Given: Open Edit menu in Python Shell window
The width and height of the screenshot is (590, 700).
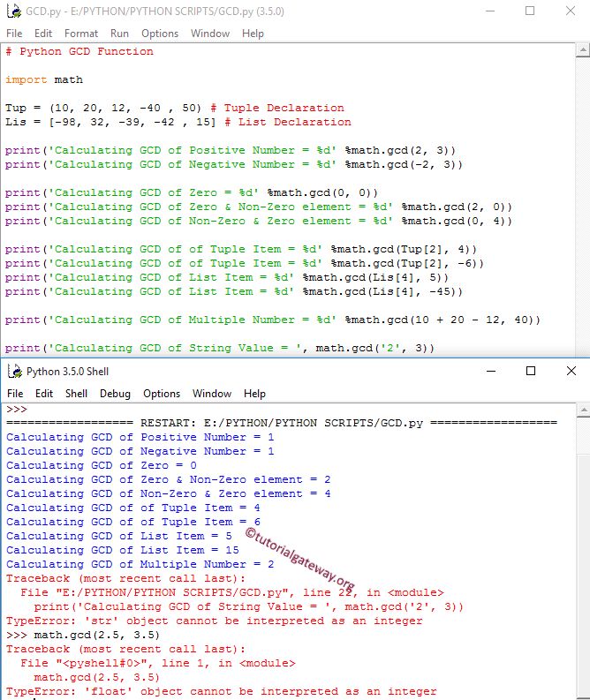Looking at the screenshot, I should [44, 394].
